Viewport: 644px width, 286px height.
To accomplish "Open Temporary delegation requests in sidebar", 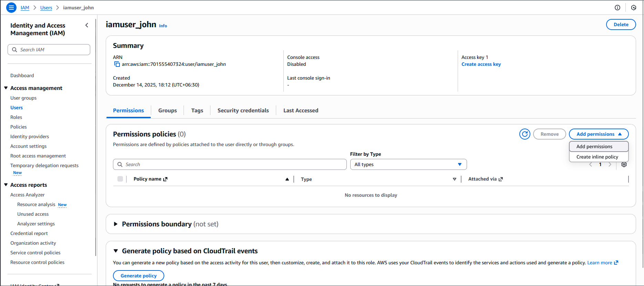I will pyautogui.click(x=44, y=165).
